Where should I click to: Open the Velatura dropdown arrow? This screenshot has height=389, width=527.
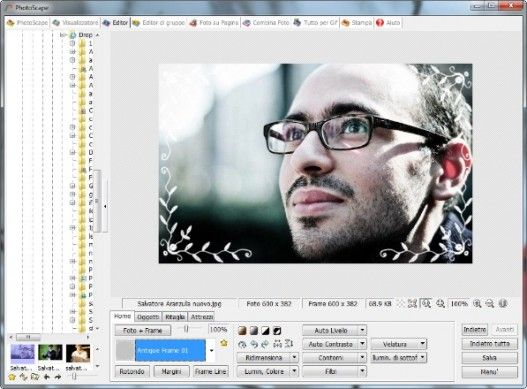click(423, 344)
